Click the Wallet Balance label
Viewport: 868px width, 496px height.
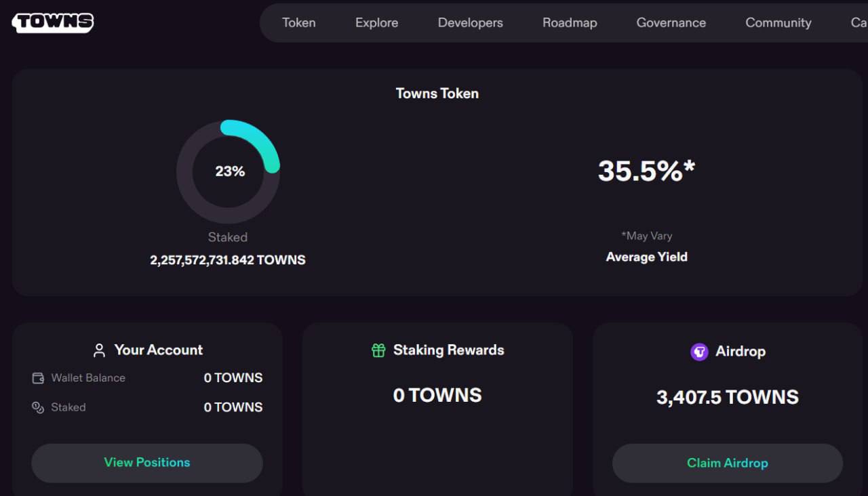[x=88, y=378]
